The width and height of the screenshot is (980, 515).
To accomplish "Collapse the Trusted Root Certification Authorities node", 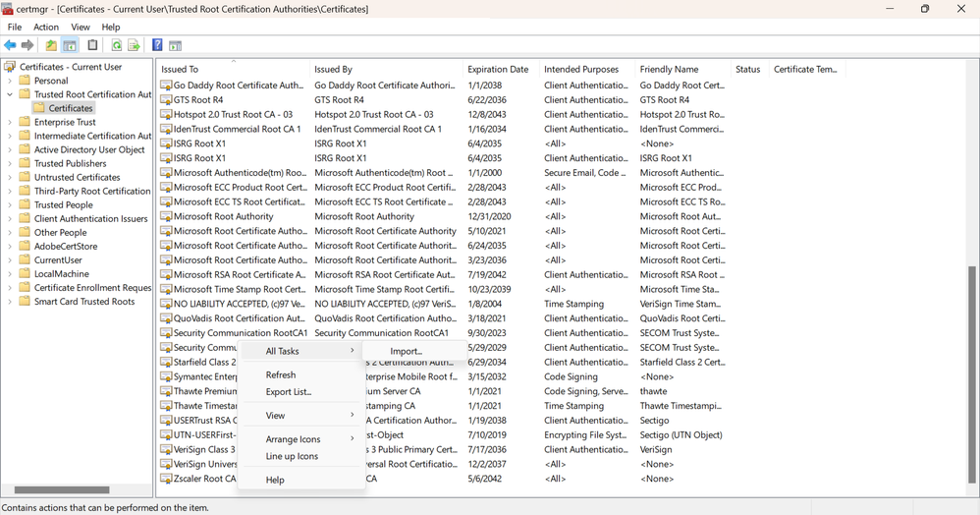I will (10, 94).
